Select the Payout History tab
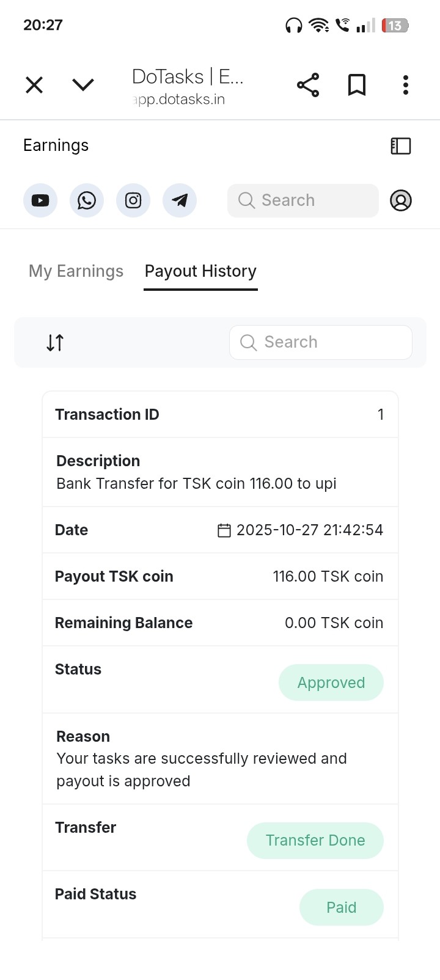This screenshot has width=440, height=980. tap(200, 271)
